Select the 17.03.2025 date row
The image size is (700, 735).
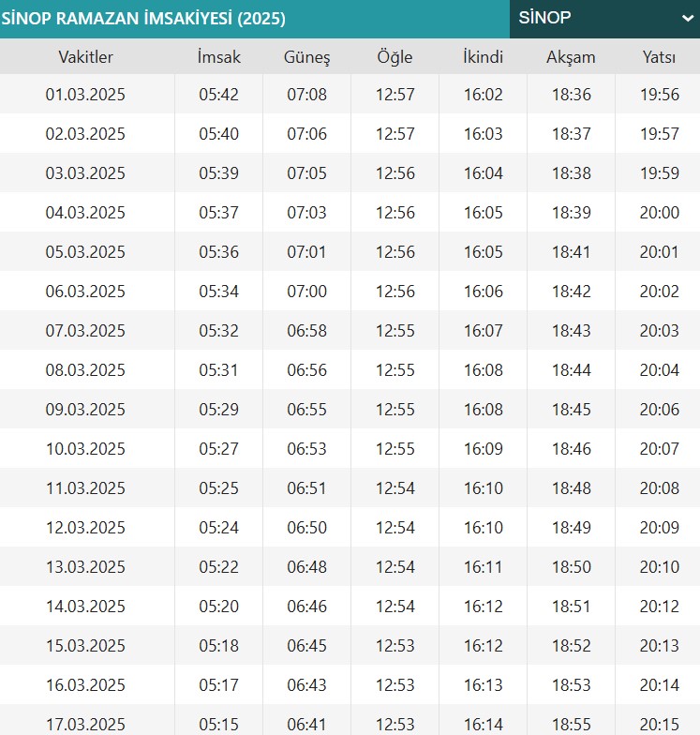tap(350, 720)
